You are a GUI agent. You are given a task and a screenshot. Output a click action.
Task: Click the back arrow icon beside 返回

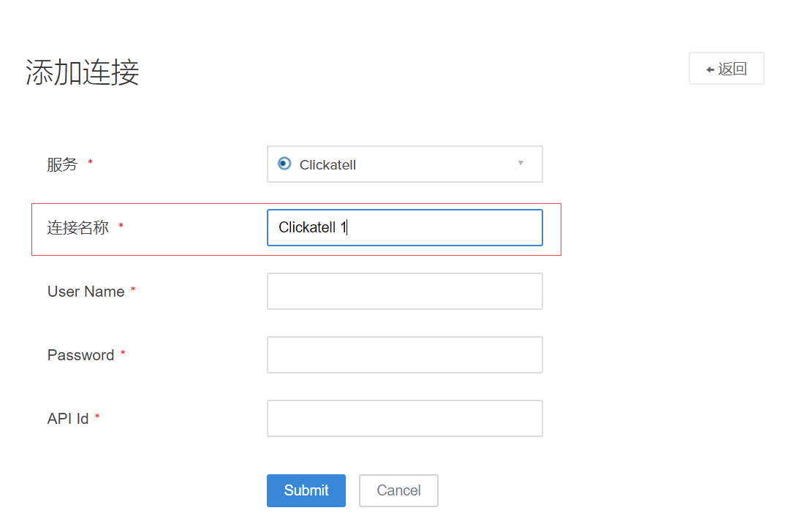click(x=710, y=69)
